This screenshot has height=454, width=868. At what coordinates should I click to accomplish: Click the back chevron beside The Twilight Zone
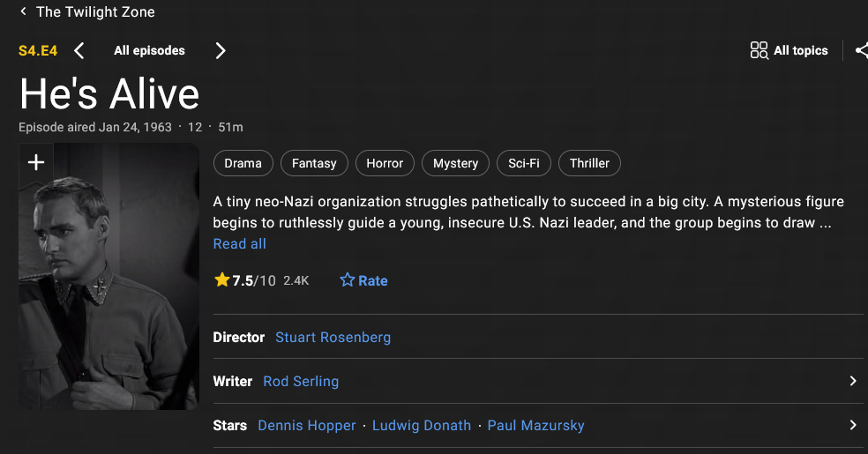(x=23, y=11)
